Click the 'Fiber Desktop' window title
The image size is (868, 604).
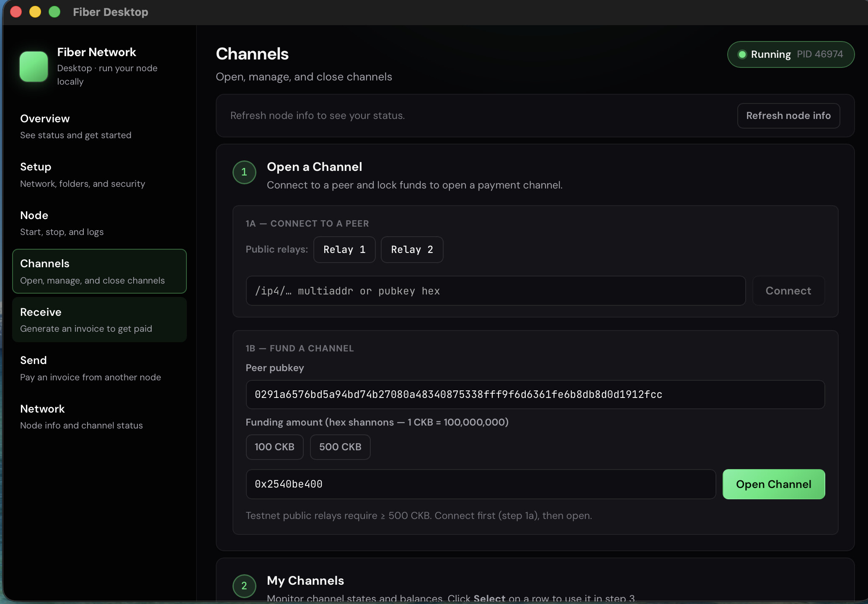tap(111, 12)
